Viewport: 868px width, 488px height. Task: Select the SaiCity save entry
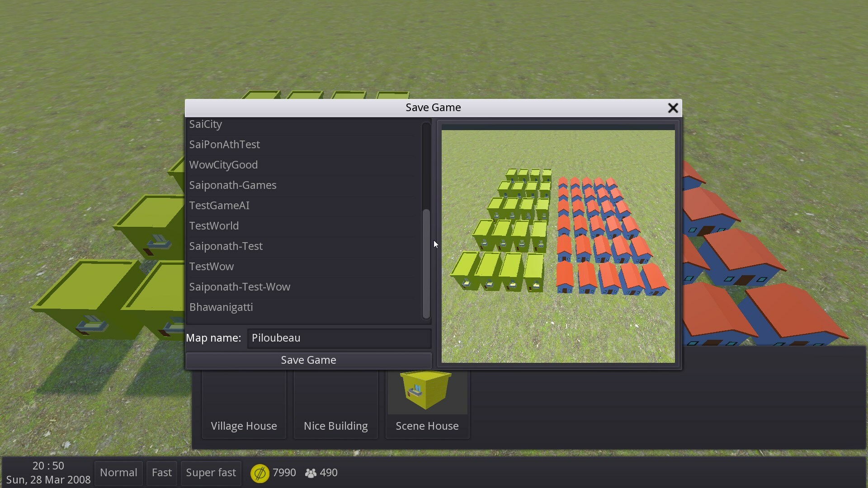[206, 124]
